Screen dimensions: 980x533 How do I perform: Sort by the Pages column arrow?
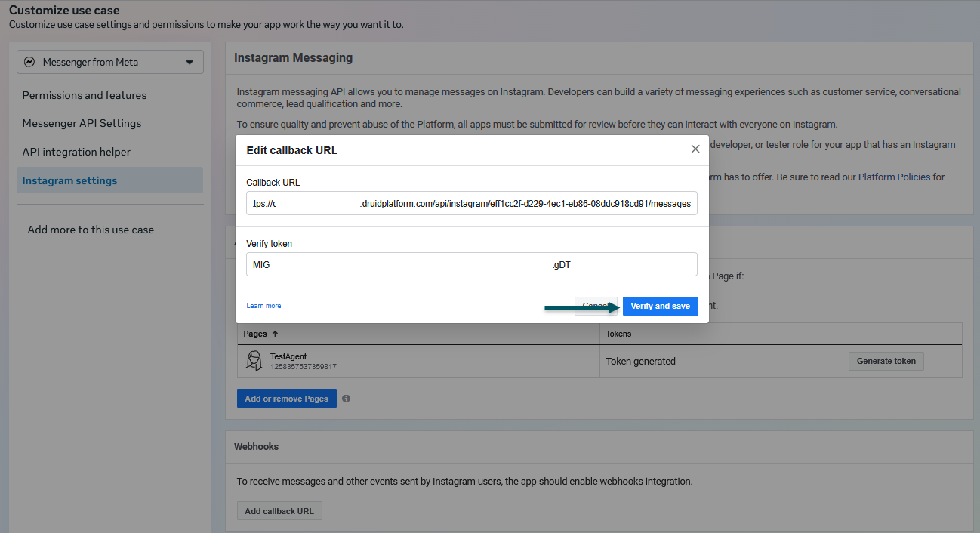(x=275, y=334)
